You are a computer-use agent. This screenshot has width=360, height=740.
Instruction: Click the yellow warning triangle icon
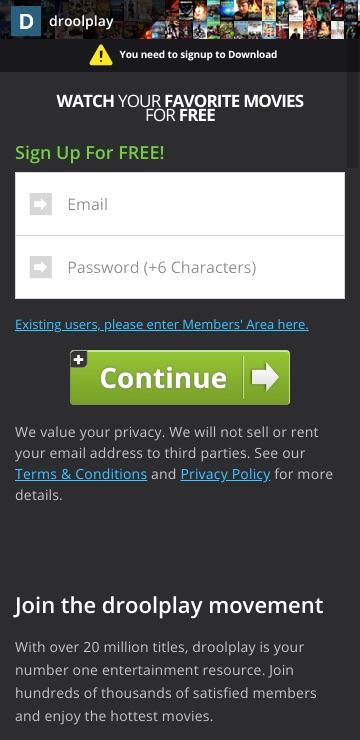[101, 55]
